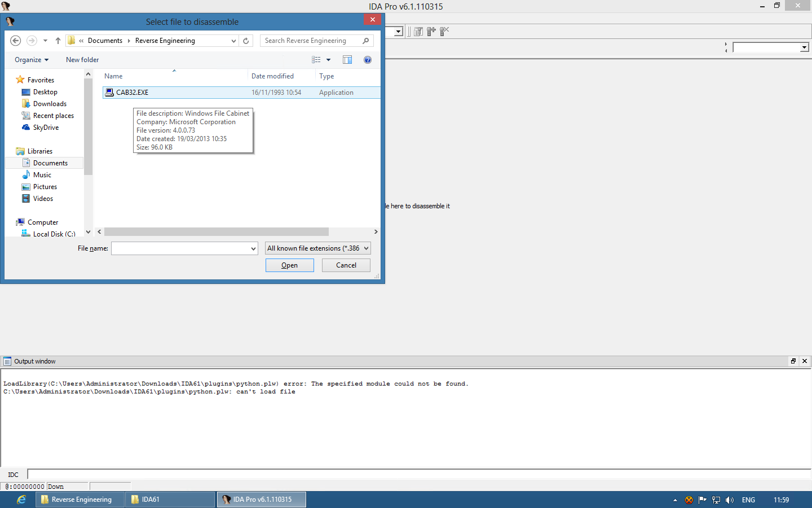Open the Videos library
This screenshot has width=812, height=508.
[x=43, y=199]
